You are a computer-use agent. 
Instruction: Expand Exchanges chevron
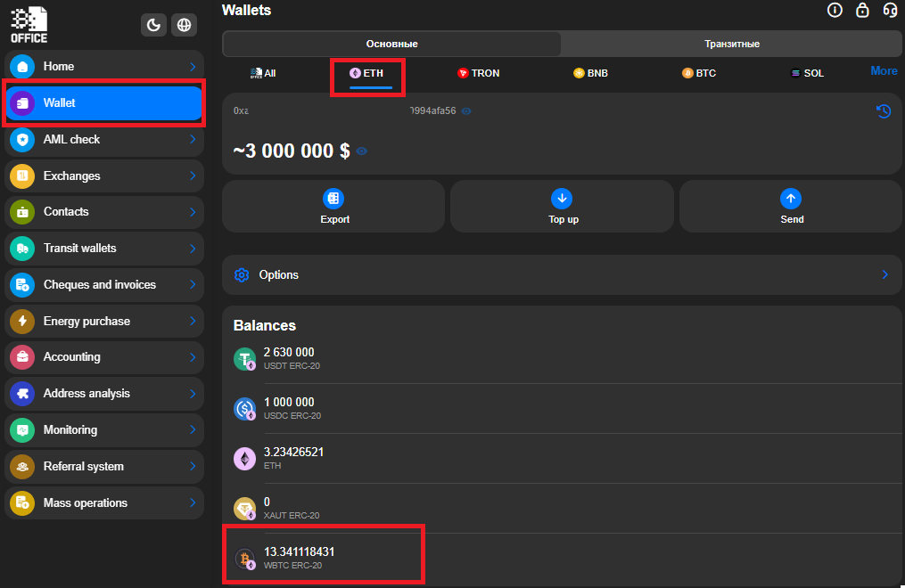(x=193, y=176)
